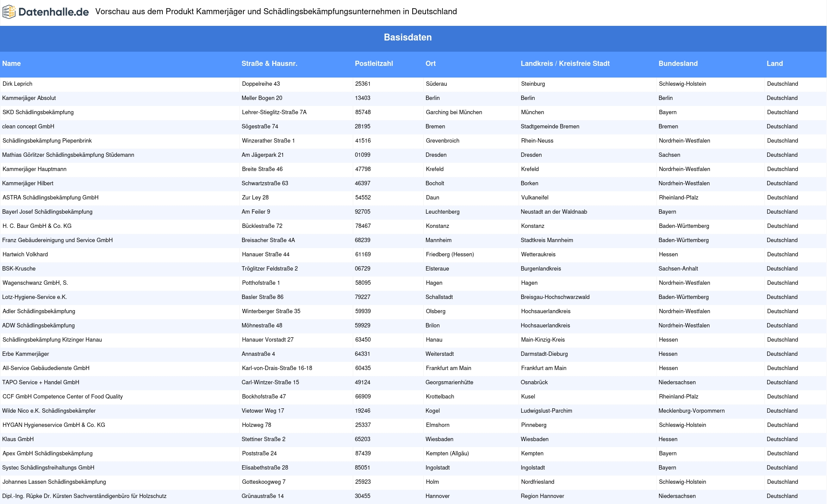Click the Kempten (Allgäu) city cell
The image size is (827, 504).
click(448, 454)
